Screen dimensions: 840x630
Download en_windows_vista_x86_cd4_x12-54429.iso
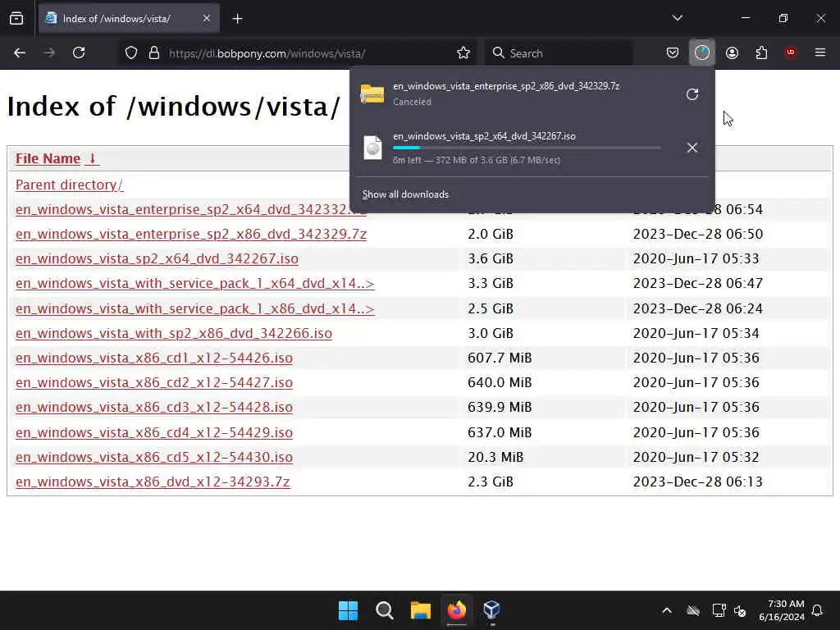[154, 432]
